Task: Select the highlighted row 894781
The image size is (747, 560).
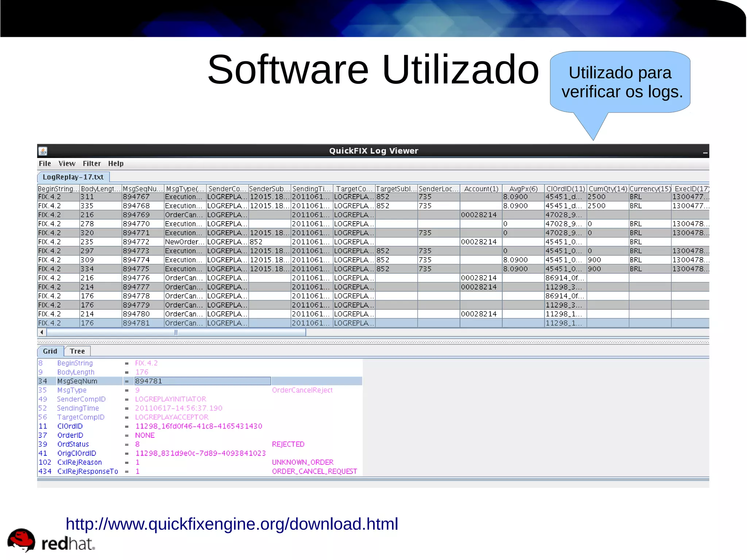Action: [373, 323]
